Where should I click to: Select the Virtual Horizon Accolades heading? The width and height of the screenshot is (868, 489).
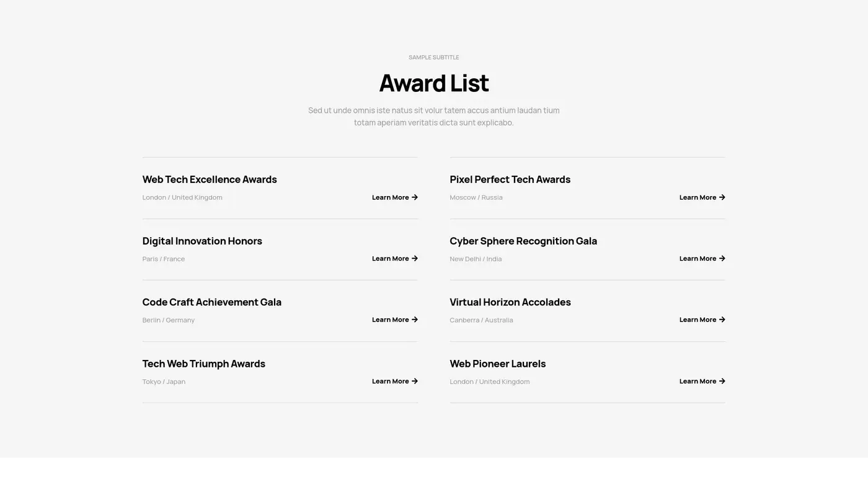[x=510, y=302]
